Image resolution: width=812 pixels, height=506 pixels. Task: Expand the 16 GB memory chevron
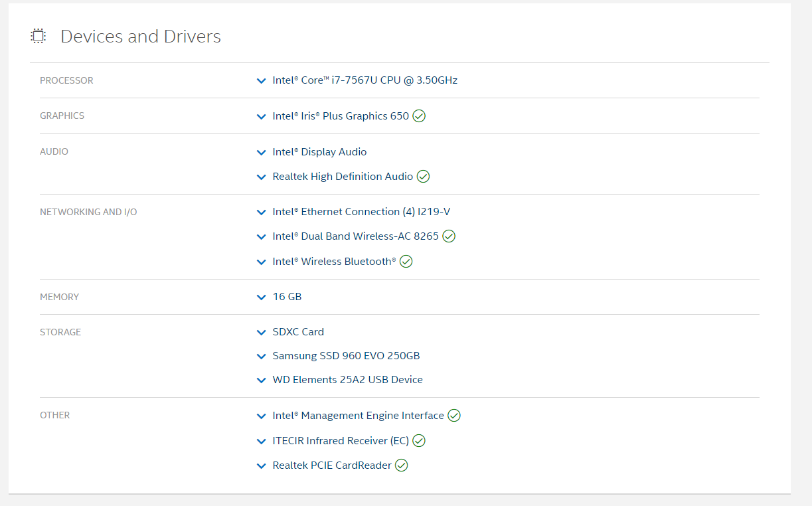[261, 297]
